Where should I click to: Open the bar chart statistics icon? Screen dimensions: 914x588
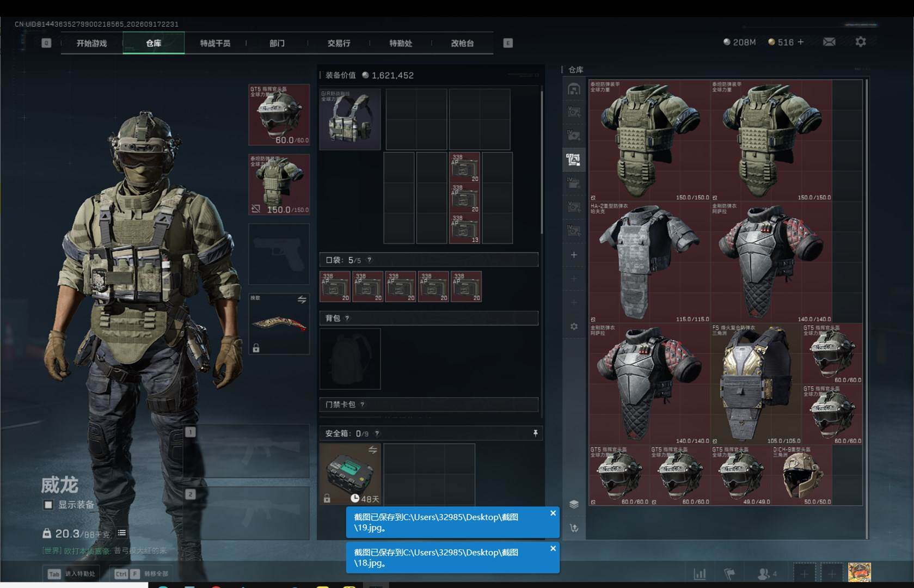tap(700, 573)
